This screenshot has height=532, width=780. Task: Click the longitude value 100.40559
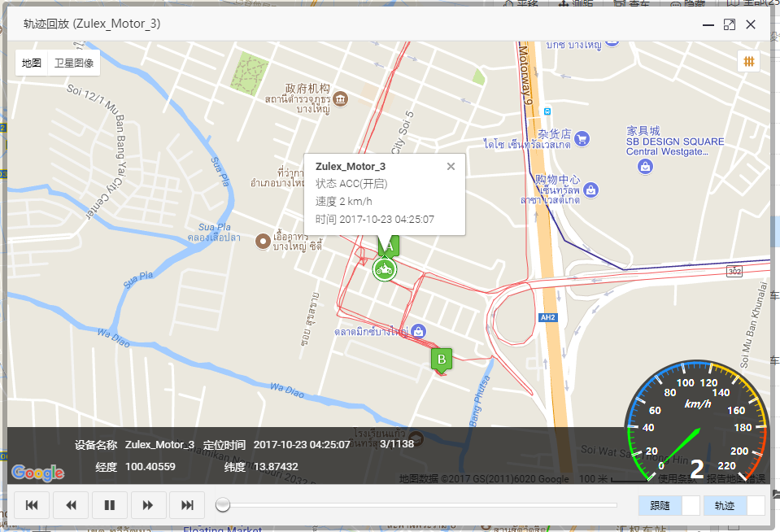pos(150,467)
